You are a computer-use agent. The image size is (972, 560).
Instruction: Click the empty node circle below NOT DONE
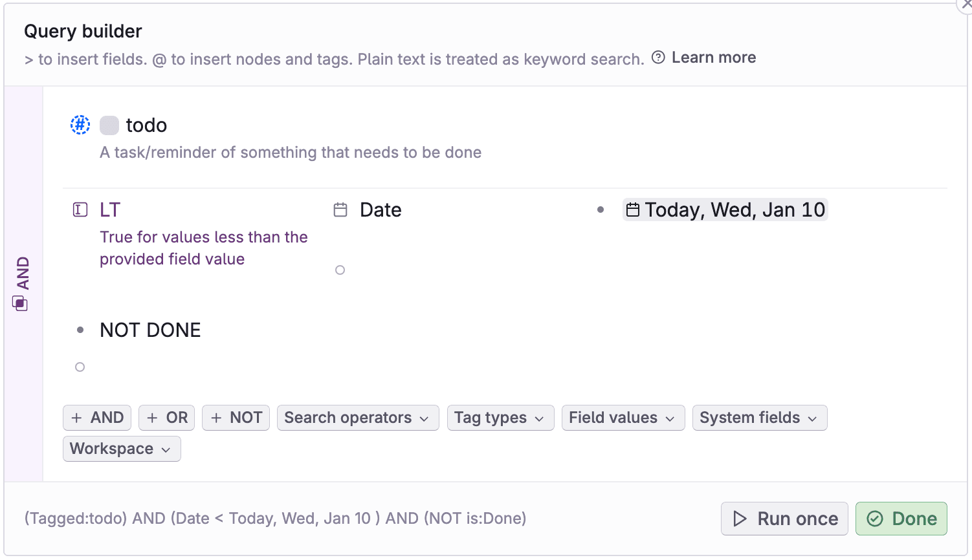80,367
